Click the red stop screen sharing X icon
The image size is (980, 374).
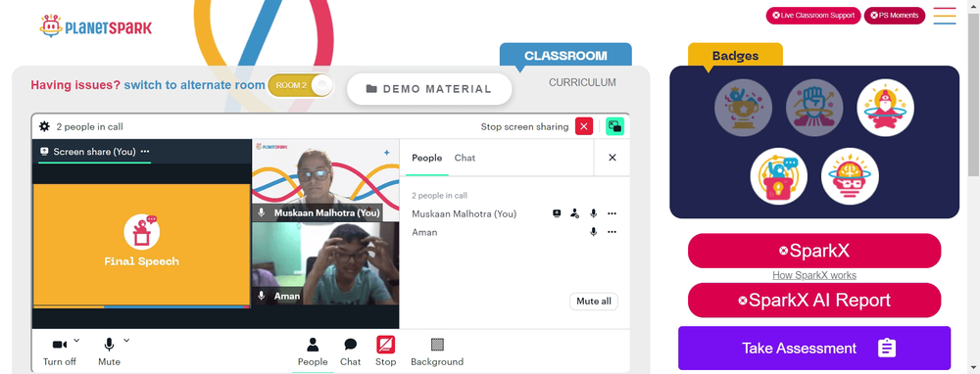[584, 126]
